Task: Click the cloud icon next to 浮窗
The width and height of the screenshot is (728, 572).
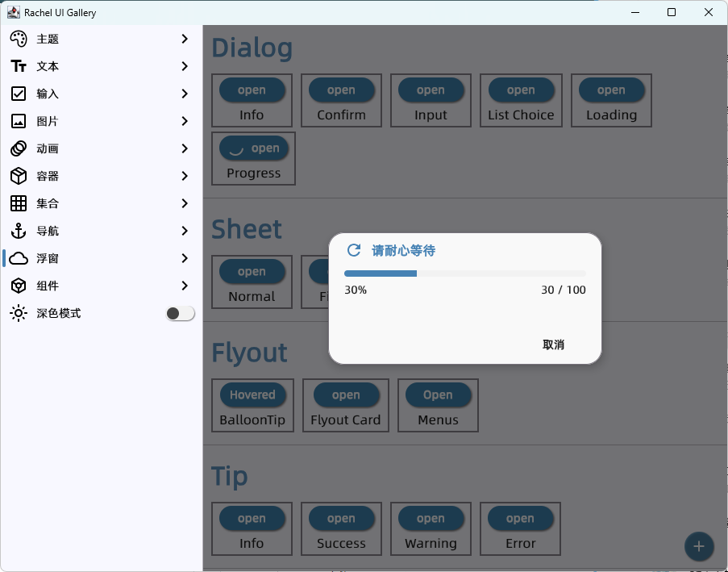Action: [19, 258]
